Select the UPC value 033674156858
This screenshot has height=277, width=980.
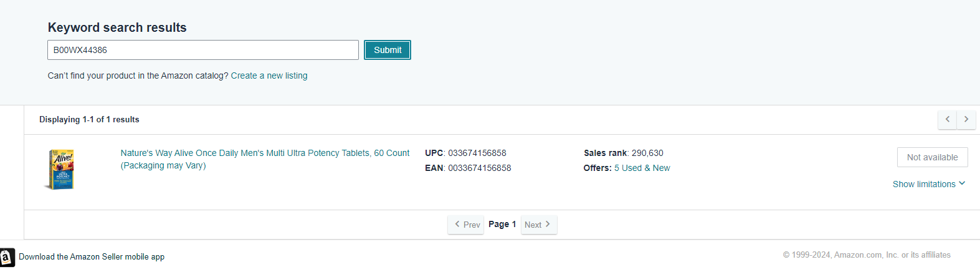coord(477,153)
